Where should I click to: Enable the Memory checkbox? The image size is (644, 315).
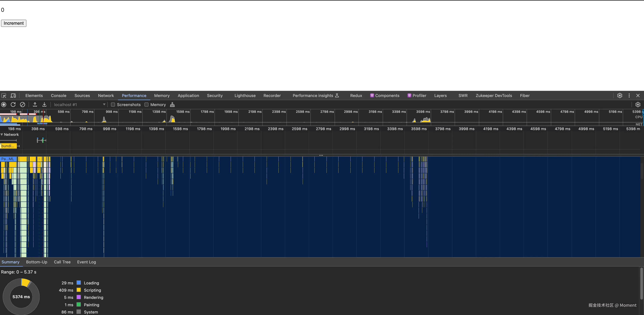146,105
